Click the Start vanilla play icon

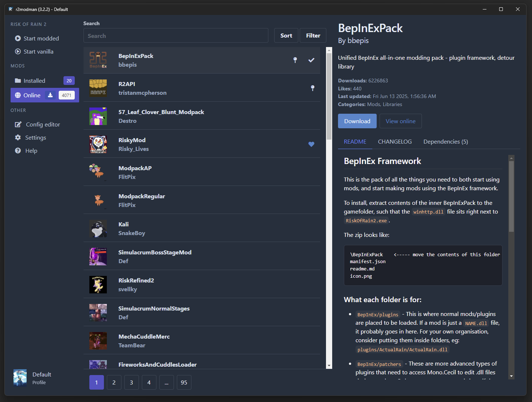coord(18,51)
